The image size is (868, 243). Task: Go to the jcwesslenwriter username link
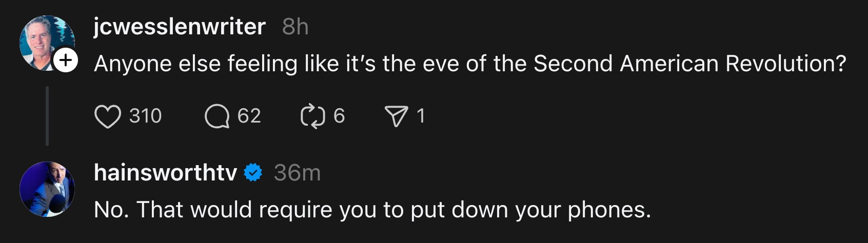tap(180, 27)
